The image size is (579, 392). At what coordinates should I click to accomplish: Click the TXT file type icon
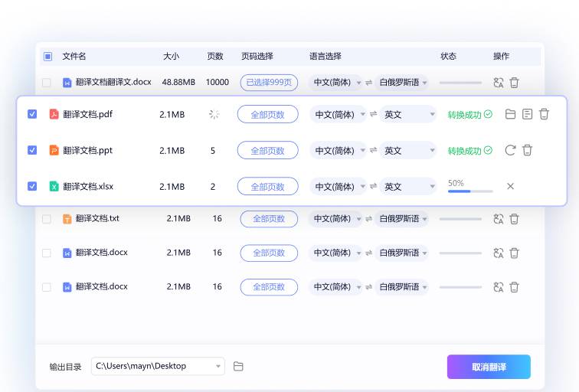[x=67, y=219]
